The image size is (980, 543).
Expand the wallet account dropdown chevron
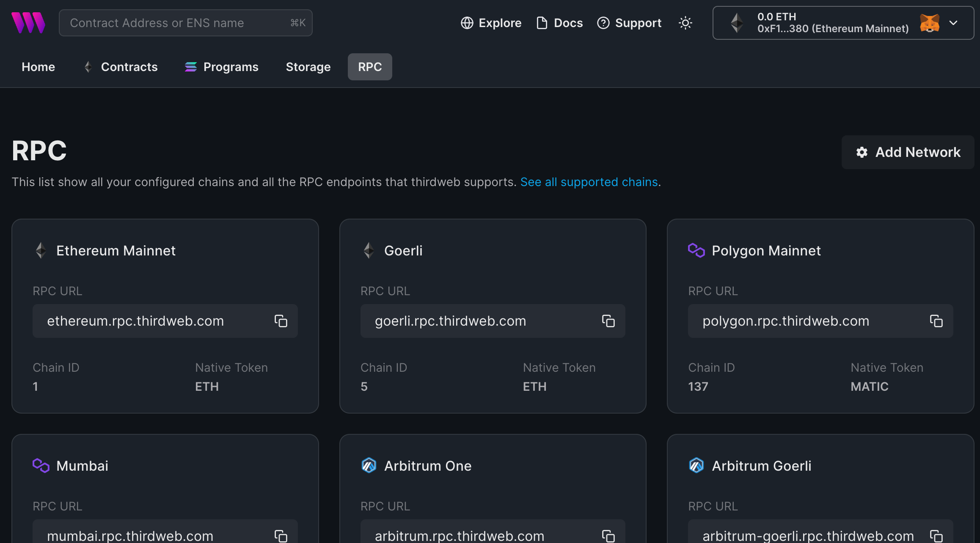click(x=953, y=23)
